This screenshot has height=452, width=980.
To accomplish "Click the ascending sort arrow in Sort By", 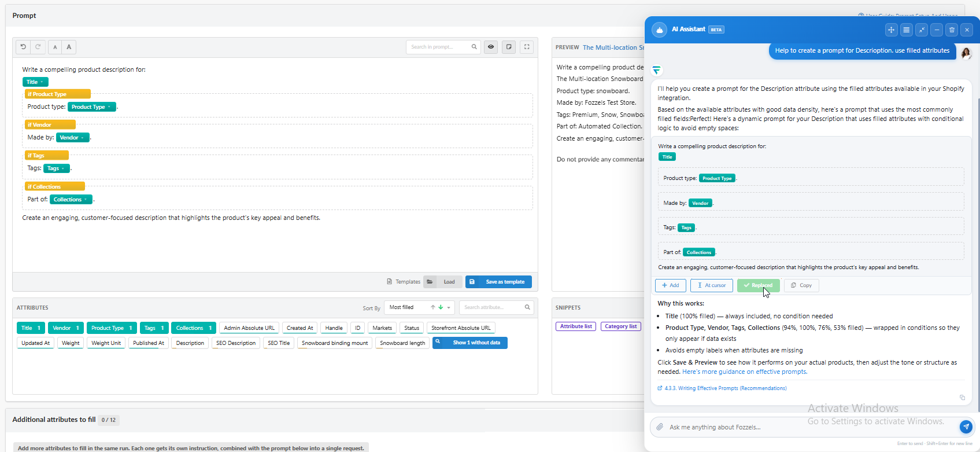I will [x=432, y=307].
